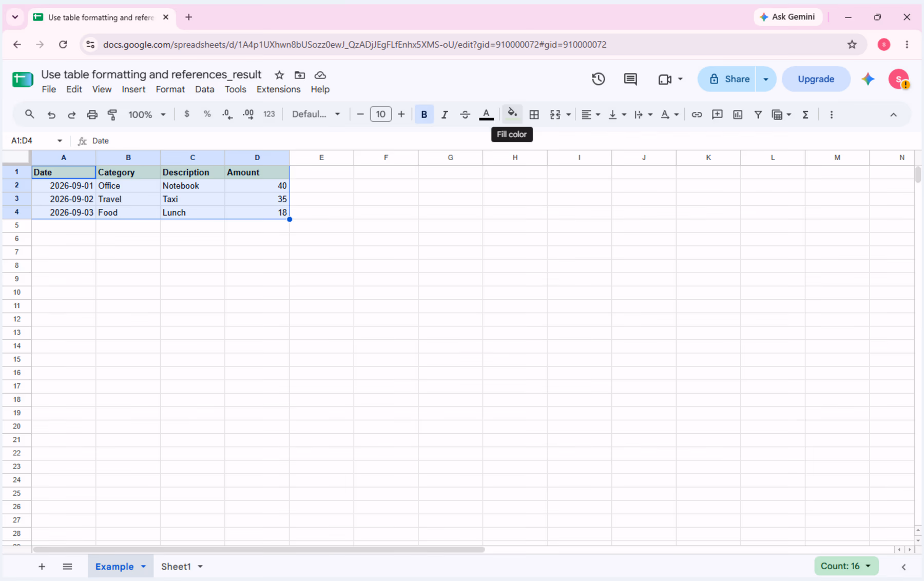Click the Ask Gemini button
The width and height of the screenshot is (924, 581).
click(x=787, y=17)
